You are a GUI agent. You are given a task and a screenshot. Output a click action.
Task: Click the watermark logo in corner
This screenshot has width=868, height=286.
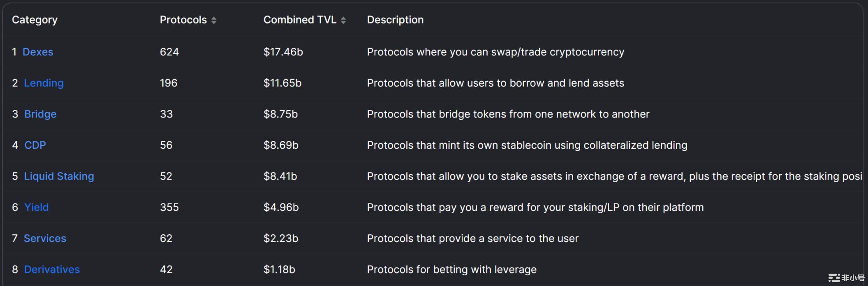846,278
